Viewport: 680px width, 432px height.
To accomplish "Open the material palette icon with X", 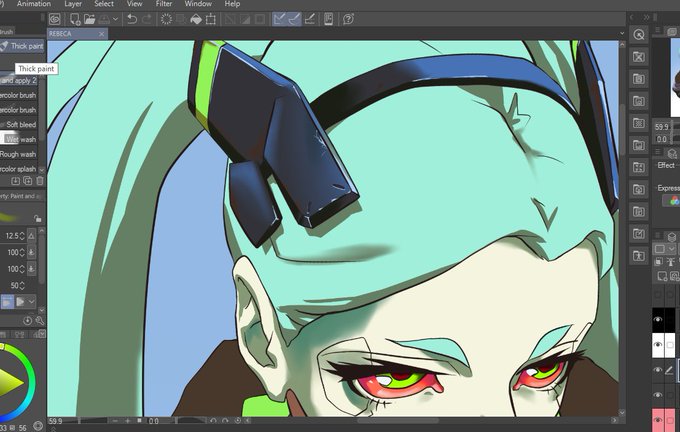I will click(638, 57).
